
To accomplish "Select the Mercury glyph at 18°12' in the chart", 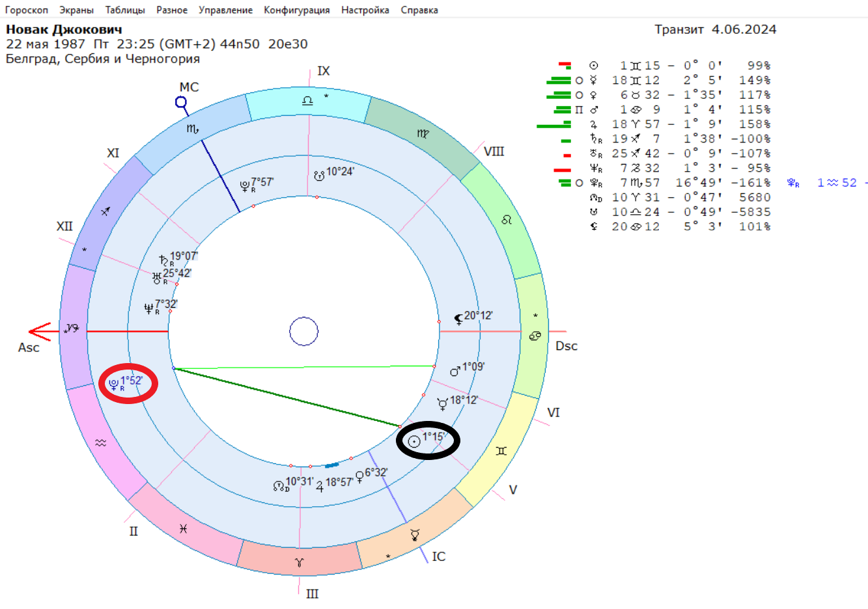I will tap(443, 405).
